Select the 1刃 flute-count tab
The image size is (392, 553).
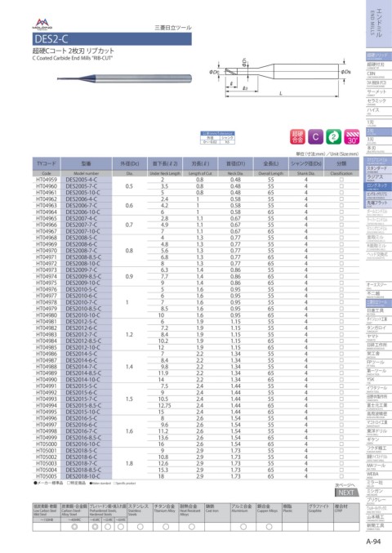click(379, 123)
